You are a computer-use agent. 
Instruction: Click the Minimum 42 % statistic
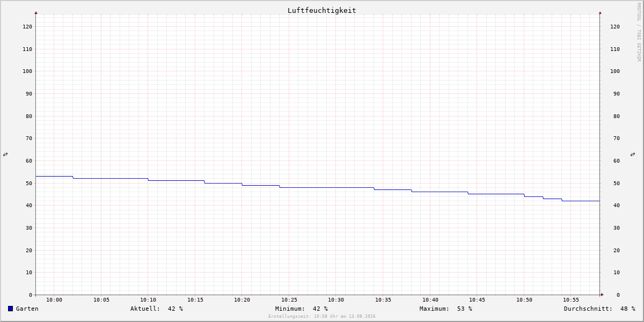pyautogui.click(x=302, y=309)
